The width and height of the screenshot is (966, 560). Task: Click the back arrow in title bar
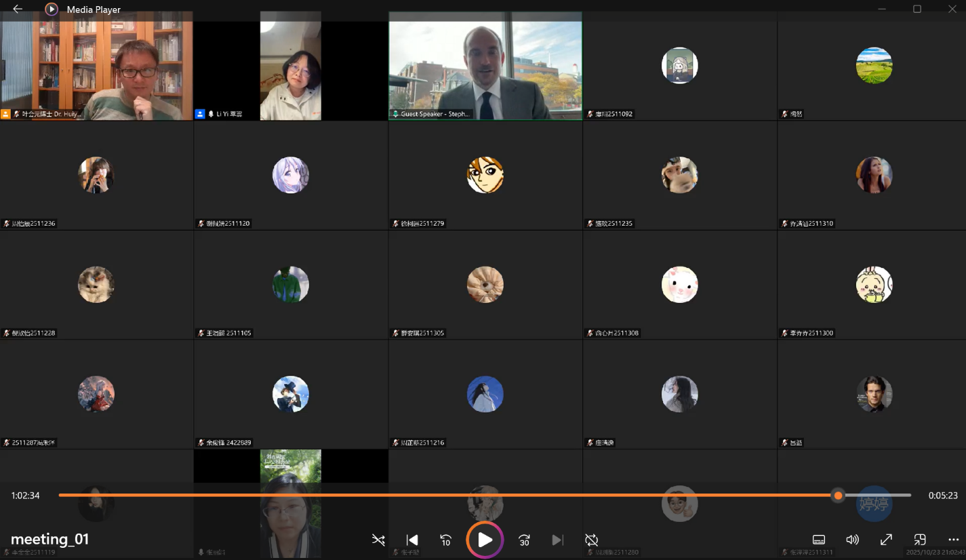[x=18, y=9]
